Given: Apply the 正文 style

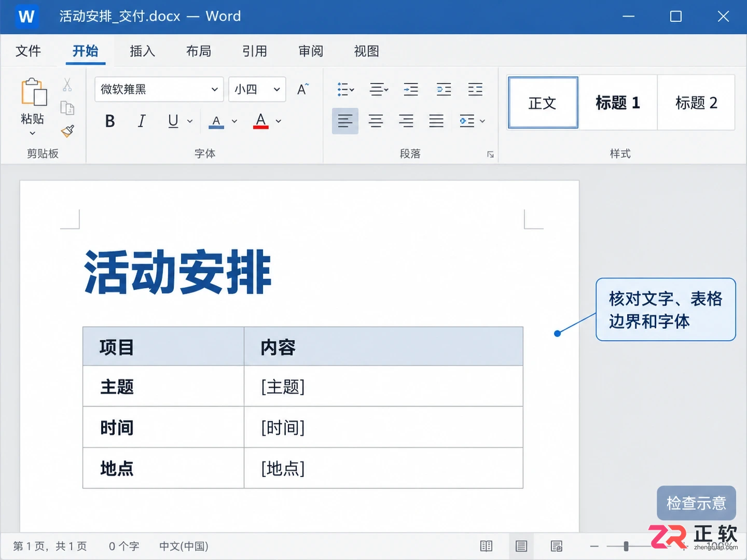Looking at the screenshot, I should [543, 103].
